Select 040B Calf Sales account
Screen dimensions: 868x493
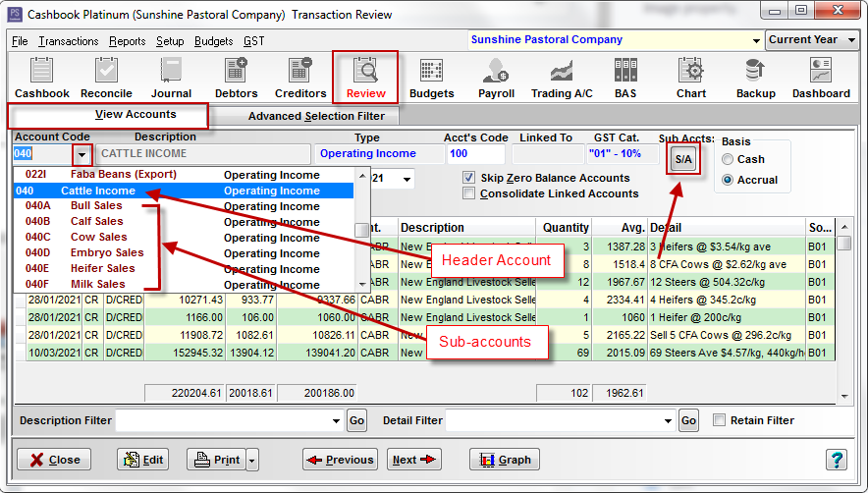click(x=184, y=222)
